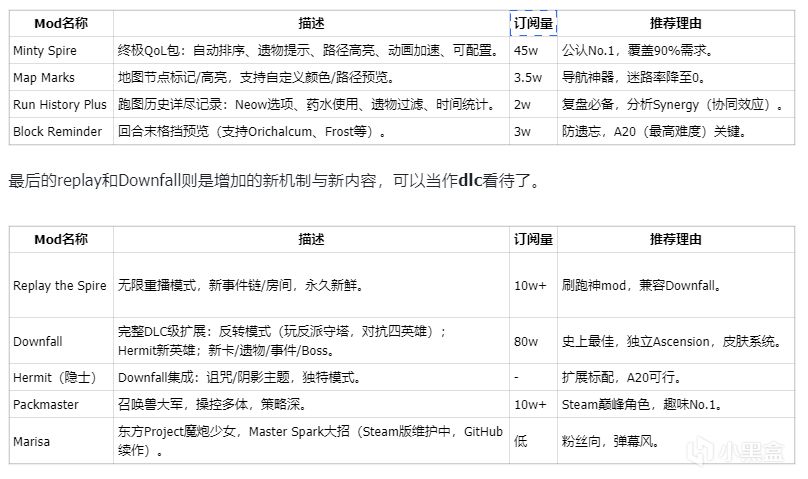Select the 'Downfall' name cell
Screen dimensions: 808x479
pos(61,341)
